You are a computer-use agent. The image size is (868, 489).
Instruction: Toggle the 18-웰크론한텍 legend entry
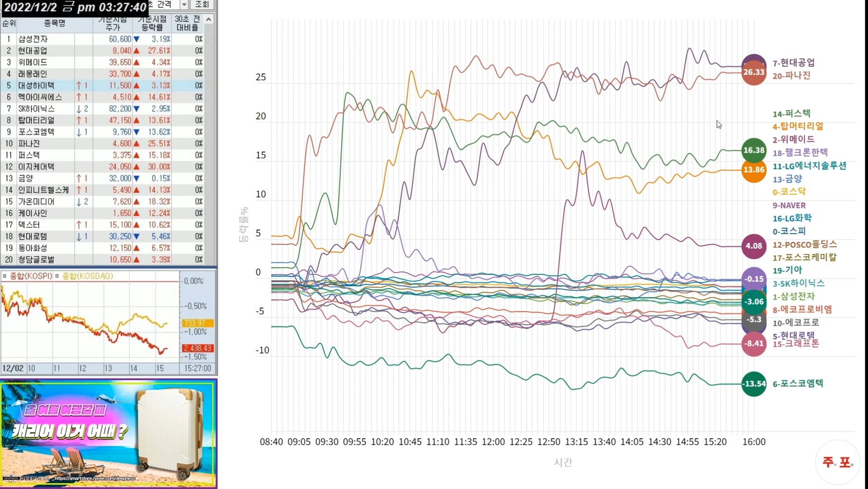click(800, 153)
